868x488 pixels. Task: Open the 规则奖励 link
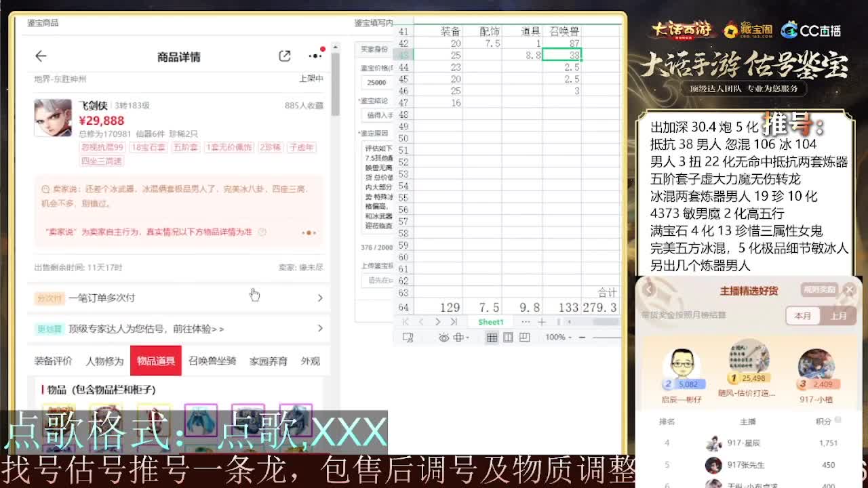(819, 289)
